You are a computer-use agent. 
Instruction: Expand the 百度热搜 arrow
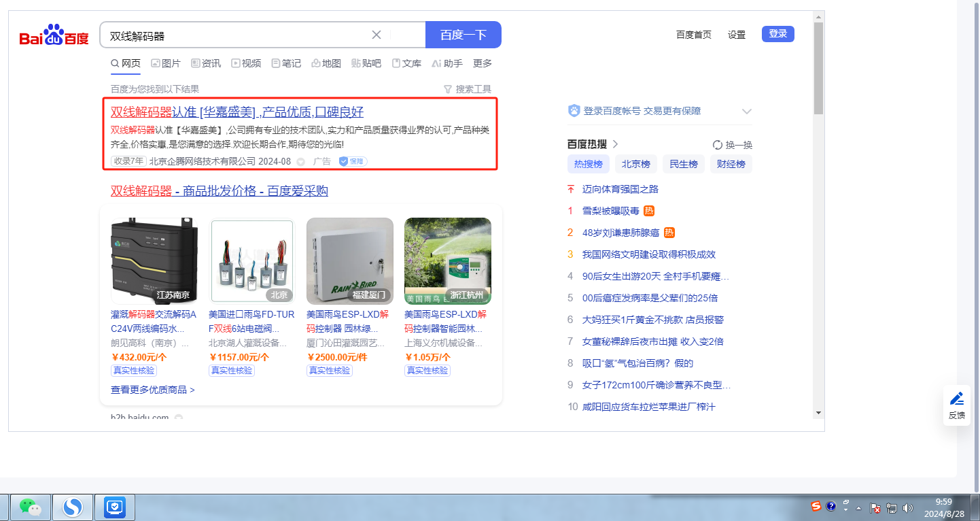616,144
